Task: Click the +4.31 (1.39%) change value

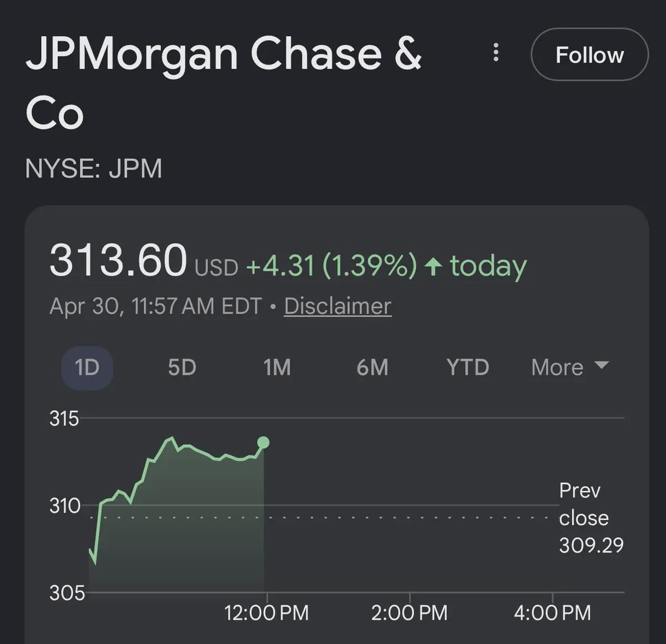Action: 331,266
